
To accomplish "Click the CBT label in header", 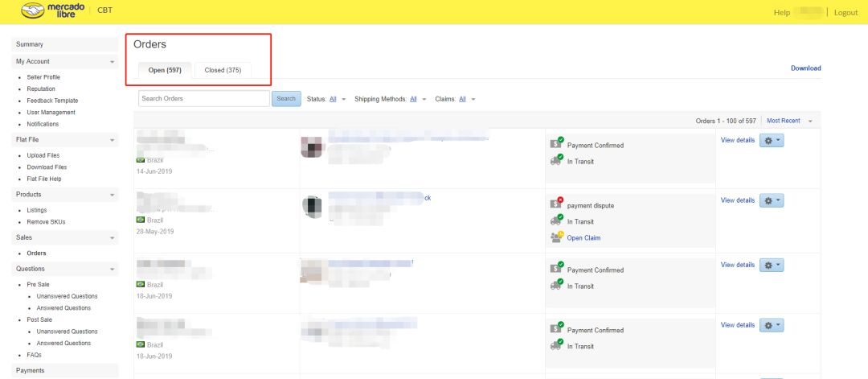I will tap(104, 10).
